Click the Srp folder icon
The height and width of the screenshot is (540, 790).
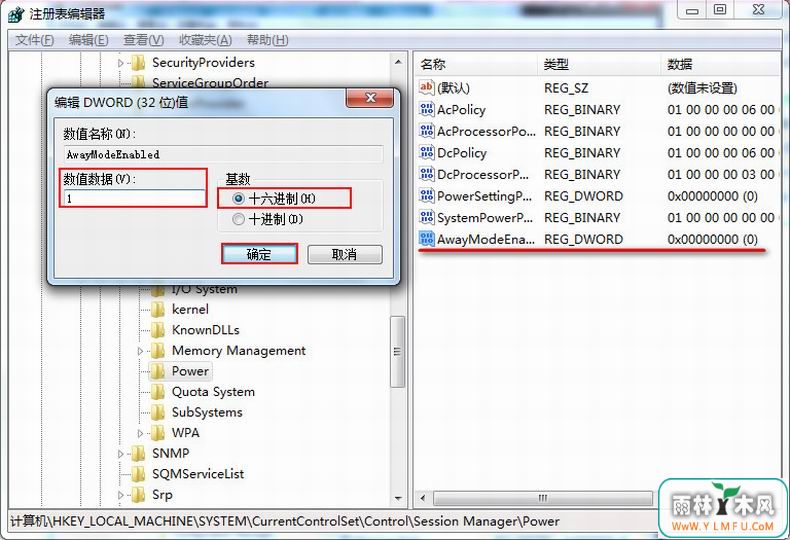tap(138, 495)
